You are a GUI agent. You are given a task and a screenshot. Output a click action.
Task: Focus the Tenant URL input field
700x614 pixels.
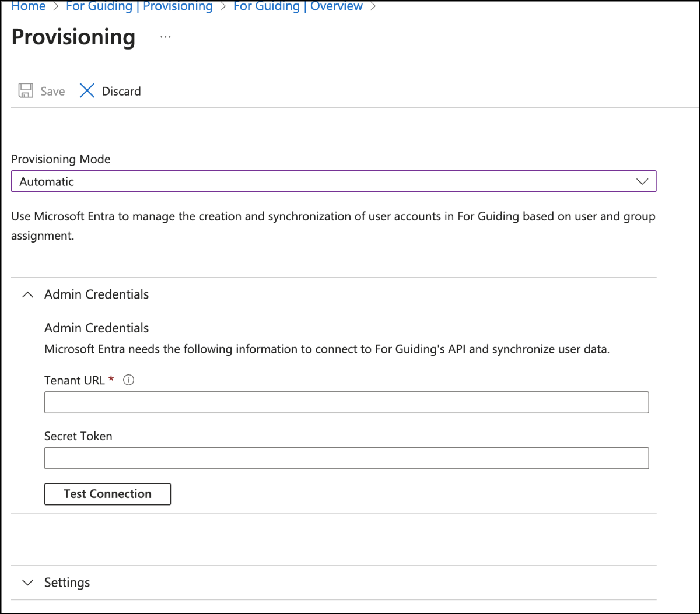pos(346,402)
